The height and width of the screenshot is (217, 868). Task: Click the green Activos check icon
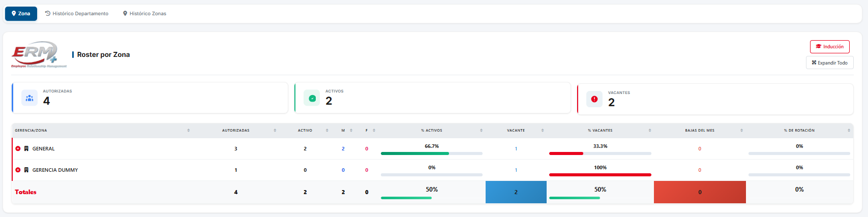(x=312, y=98)
